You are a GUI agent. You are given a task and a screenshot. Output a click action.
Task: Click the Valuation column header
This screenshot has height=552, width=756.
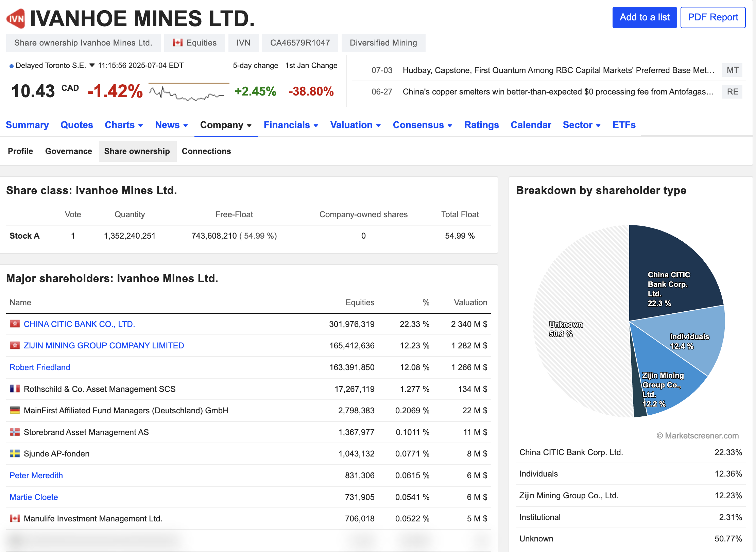point(470,302)
